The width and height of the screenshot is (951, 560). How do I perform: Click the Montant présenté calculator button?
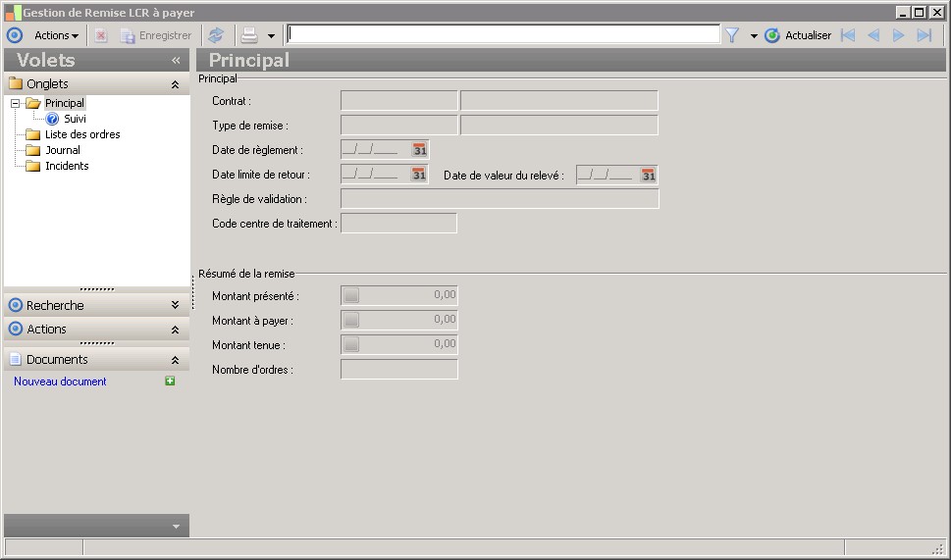351,295
